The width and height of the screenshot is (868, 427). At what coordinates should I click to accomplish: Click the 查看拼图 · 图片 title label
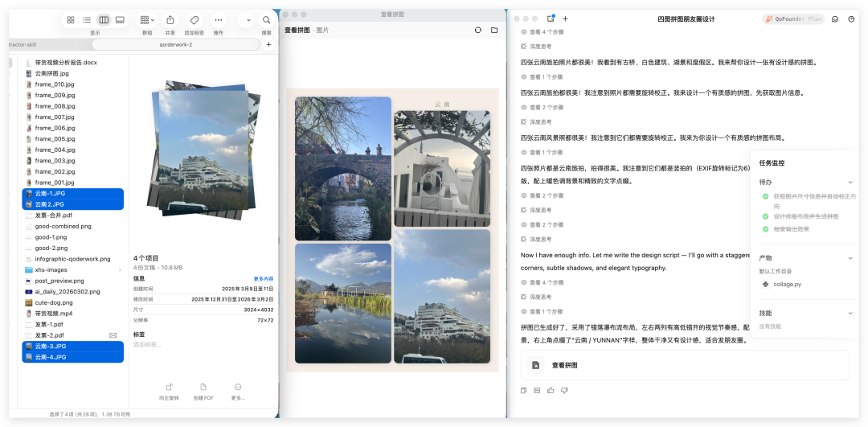coord(307,30)
